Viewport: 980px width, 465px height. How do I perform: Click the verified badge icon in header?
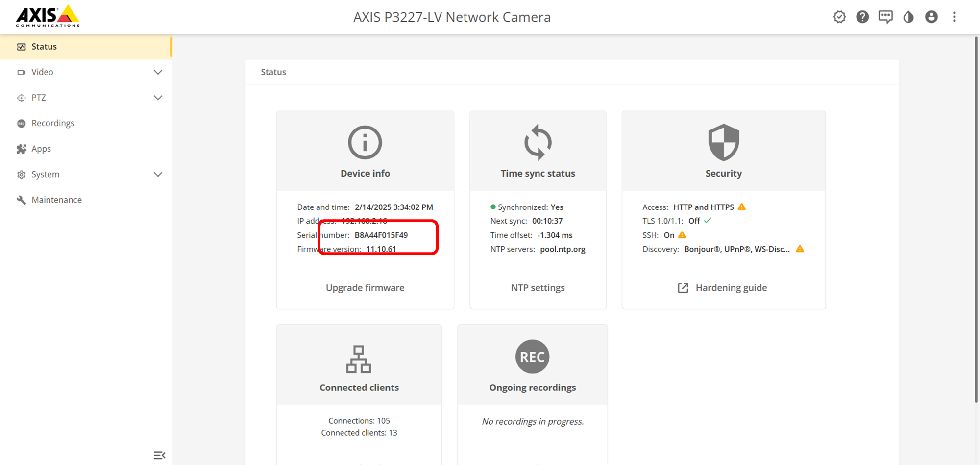839,17
